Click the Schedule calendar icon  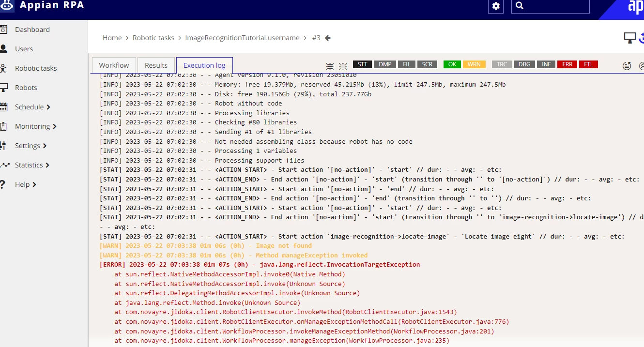click(3, 107)
